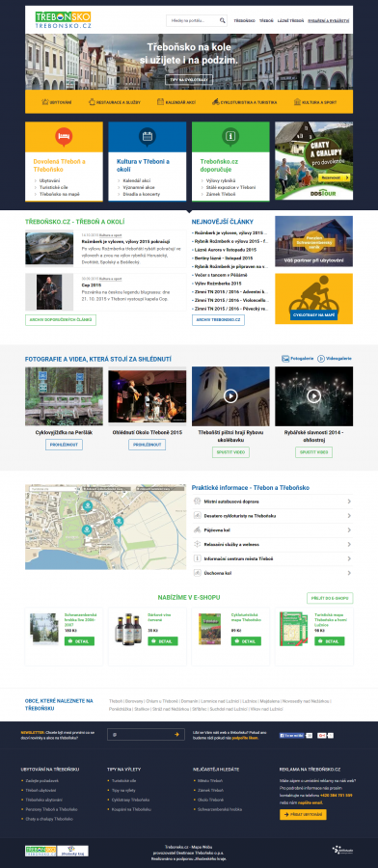Click the green info circle icon
The image size is (378, 868).
230,136
